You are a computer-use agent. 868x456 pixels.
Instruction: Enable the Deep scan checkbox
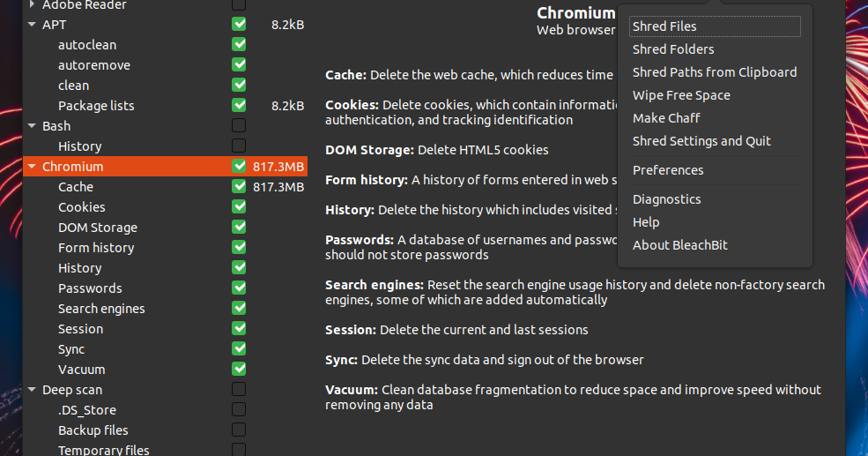pos(239,390)
